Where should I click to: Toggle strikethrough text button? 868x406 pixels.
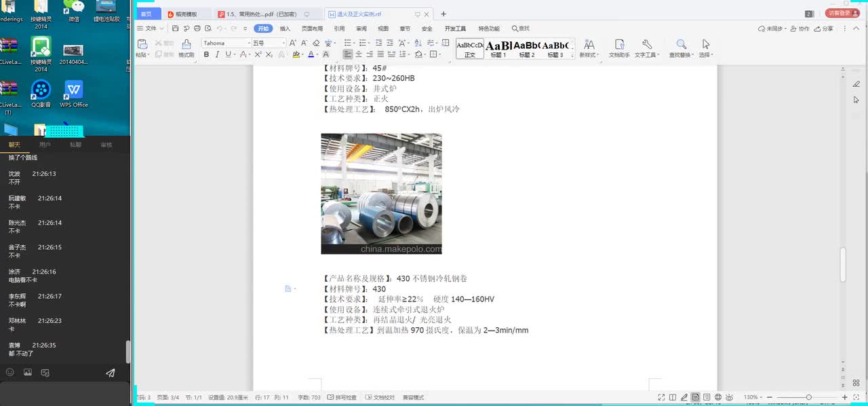coord(243,54)
